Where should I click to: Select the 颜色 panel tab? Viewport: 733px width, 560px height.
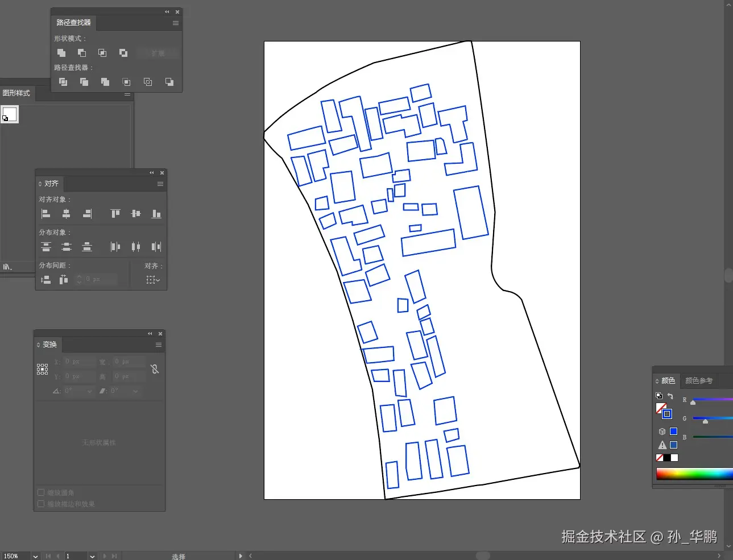click(668, 380)
